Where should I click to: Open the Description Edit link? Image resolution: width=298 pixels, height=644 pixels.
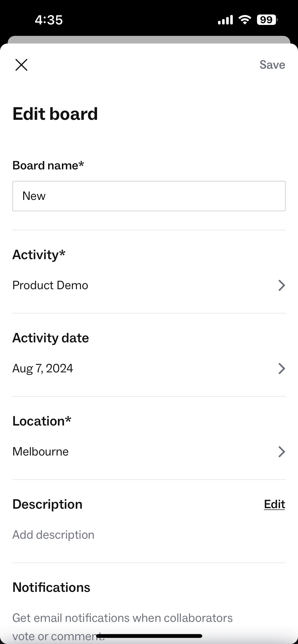point(274,504)
